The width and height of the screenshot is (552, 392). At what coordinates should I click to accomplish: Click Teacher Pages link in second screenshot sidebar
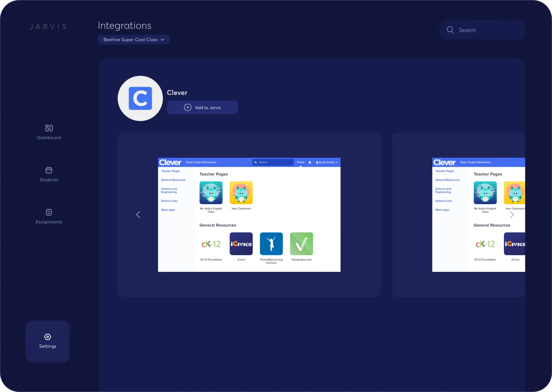pyautogui.click(x=445, y=171)
